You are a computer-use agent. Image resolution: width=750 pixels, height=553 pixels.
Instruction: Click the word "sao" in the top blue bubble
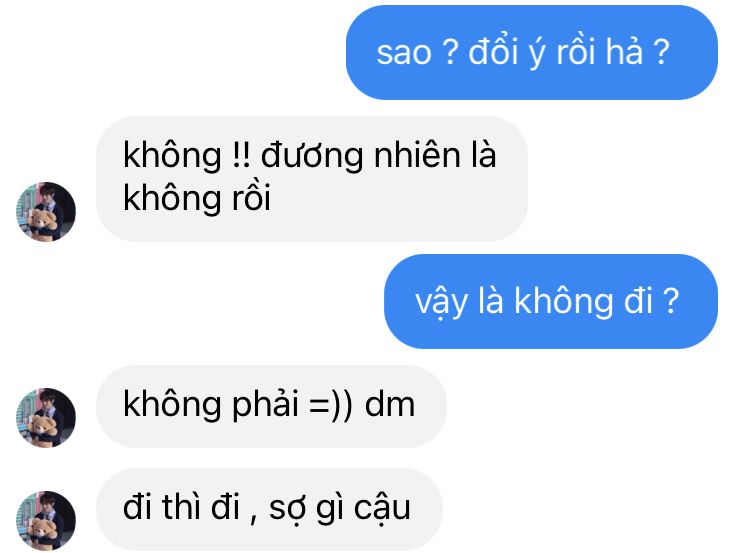(x=404, y=53)
